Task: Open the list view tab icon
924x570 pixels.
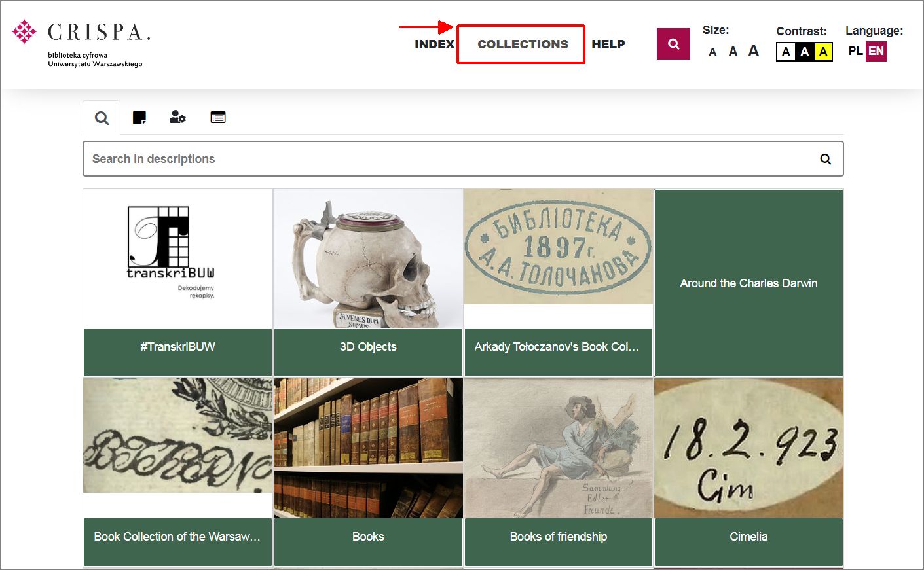Action: click(218, 118)
